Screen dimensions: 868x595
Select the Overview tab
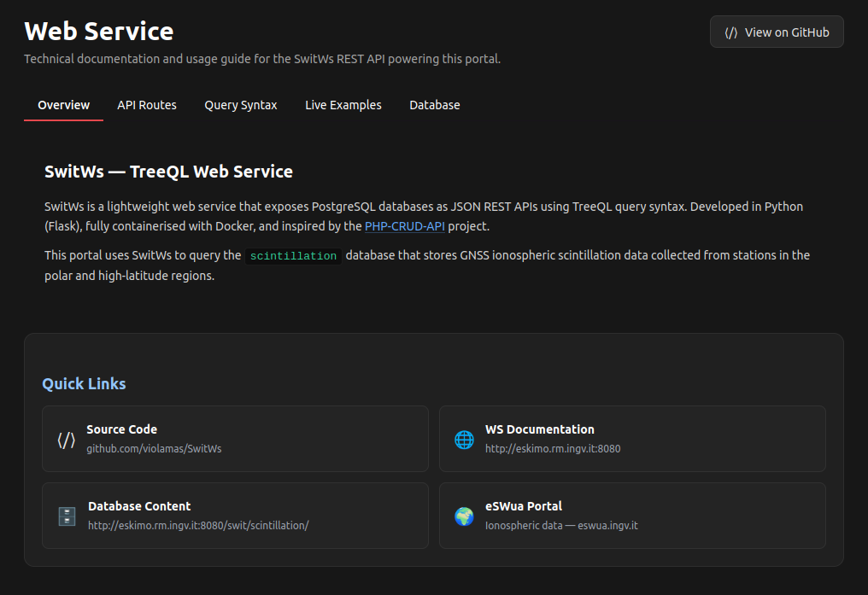63,105
